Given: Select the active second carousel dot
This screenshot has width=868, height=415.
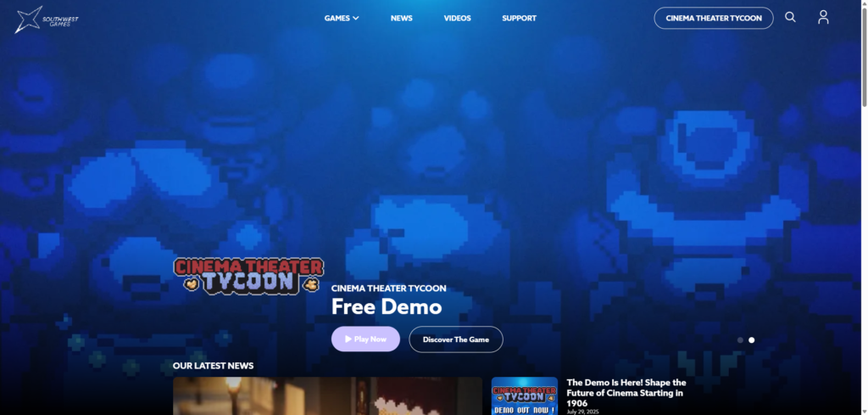Looking at the screenshot, I should (752, 340).
